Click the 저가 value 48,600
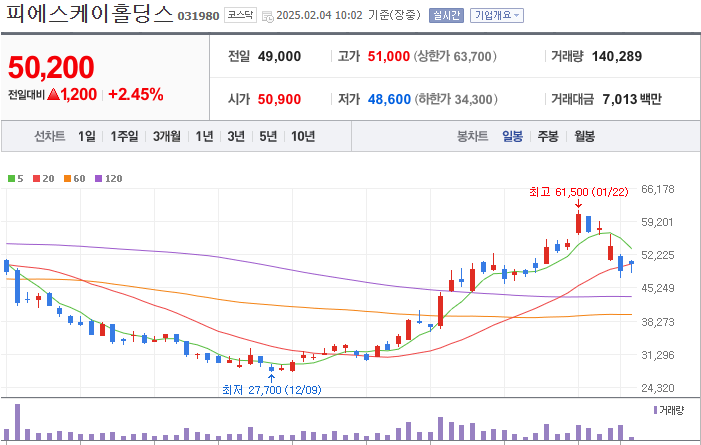This screenshot has height=445, width=701. 389,99
